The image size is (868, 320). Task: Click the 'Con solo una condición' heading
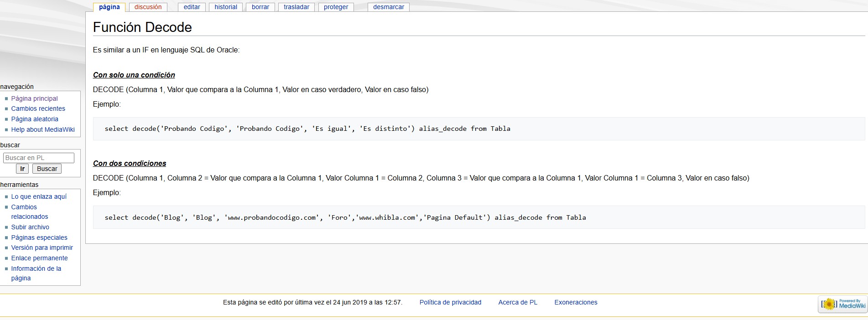point(134,75)
